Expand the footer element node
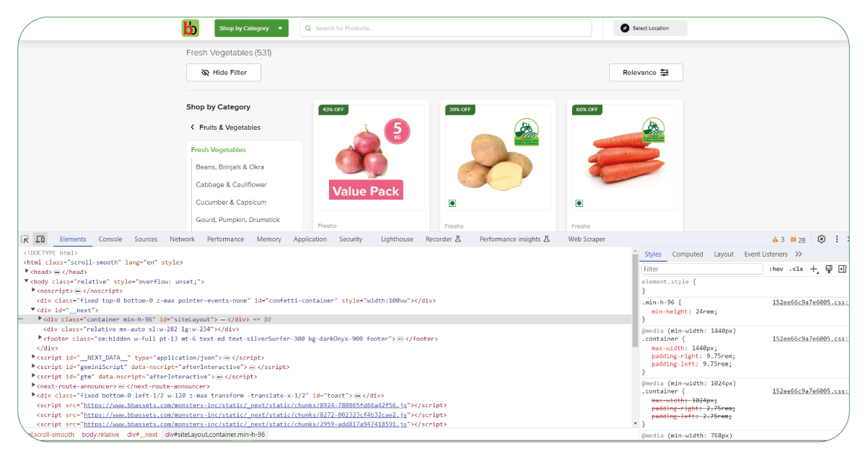The width and height of the screenshot is (868, 457). [40, 338]
